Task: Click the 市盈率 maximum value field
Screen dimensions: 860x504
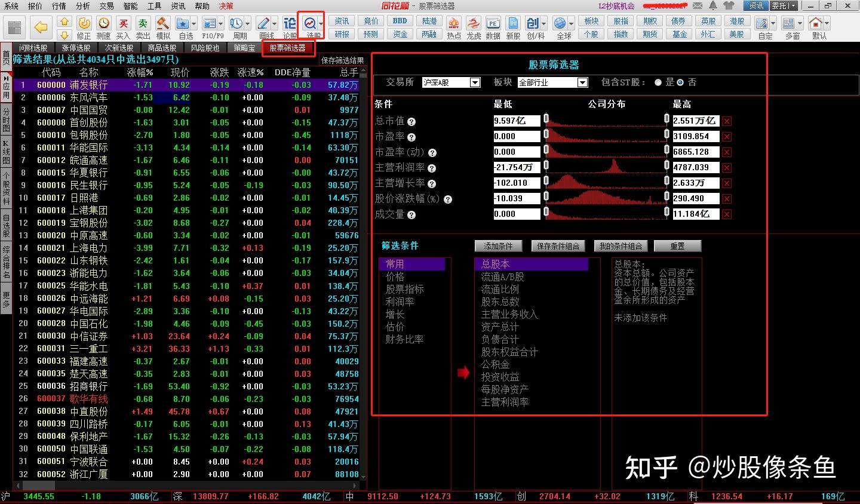Action: pyautogui.click(x=696, y=137)
